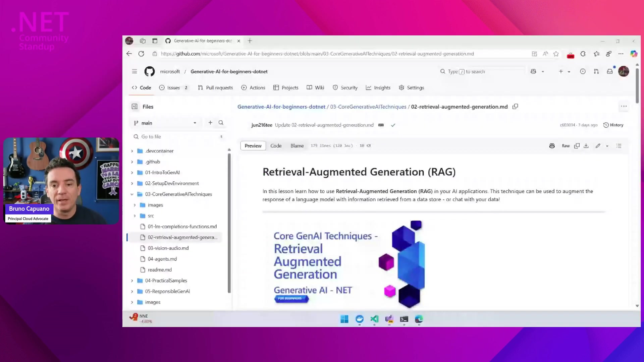Image resolution: width=644 pixels, height=362 pixels.
Task: Search files with magnifier icon beside branch
Action: coord(221,123)
